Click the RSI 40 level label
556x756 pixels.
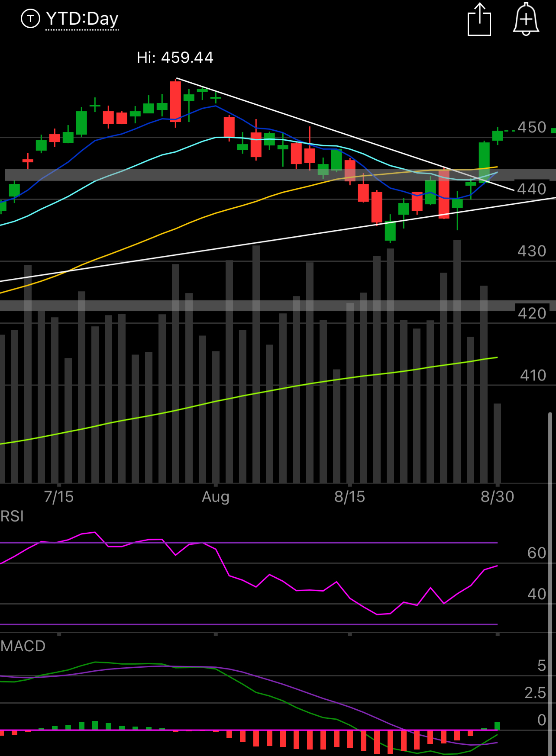click(x=537, y=594)
